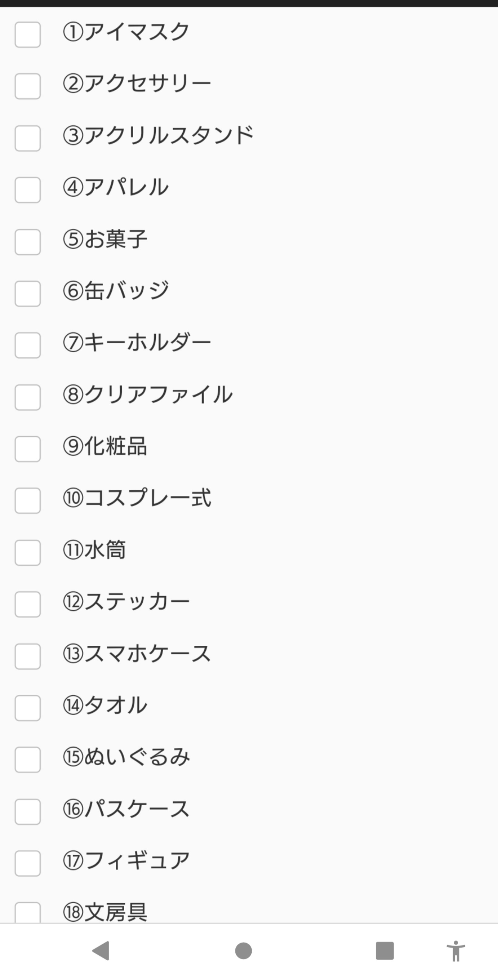Check the ⑨化粧品 checkbox
This screenshot has height=980, width=498.
[28, 449]
